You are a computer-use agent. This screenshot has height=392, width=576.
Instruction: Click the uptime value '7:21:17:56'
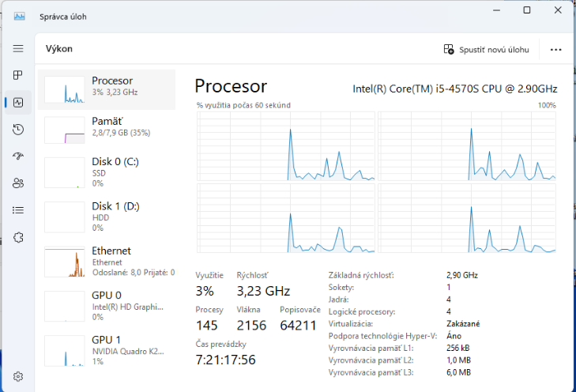(225, 360)
